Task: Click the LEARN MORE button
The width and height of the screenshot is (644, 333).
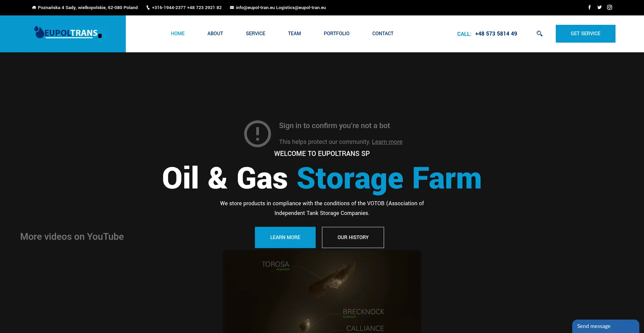Action: (285, 237)
